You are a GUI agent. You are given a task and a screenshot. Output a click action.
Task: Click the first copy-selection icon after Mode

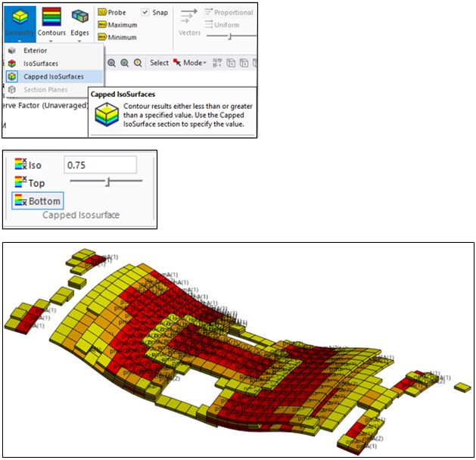click(231, 63)
